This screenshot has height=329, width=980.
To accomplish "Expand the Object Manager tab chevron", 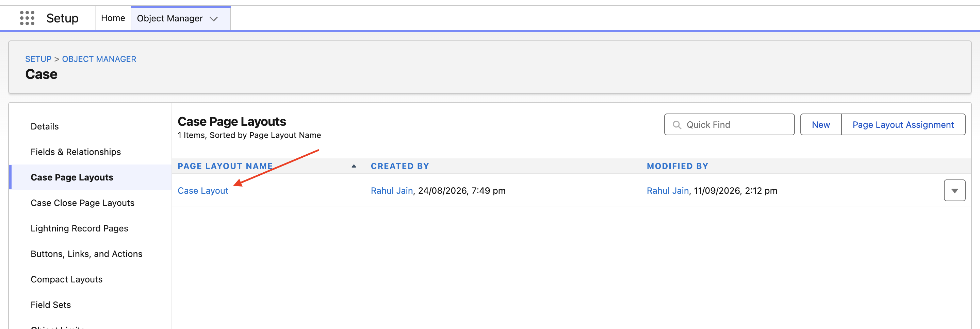I will [214, 19].
